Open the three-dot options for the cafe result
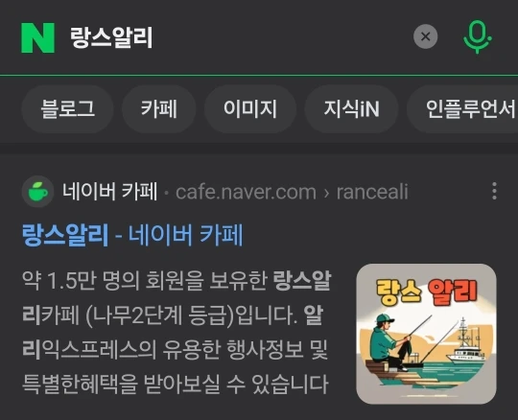 coord(494,191)
